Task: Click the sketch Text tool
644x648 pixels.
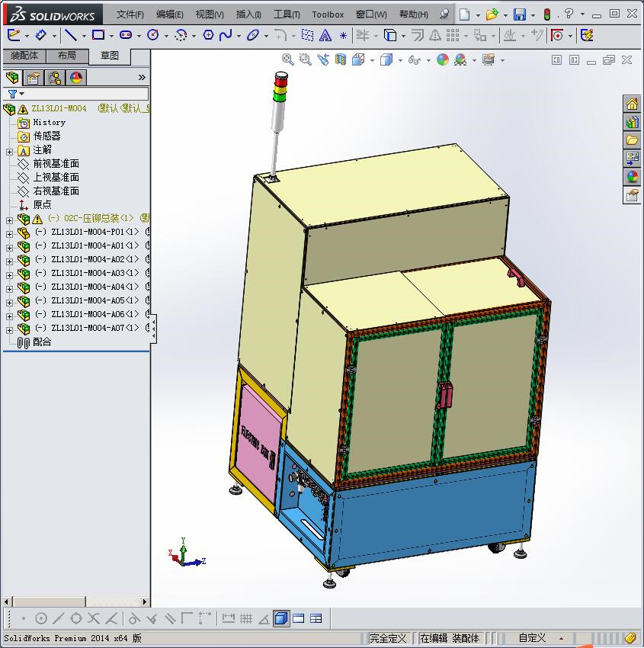Action: click(325, 36)
